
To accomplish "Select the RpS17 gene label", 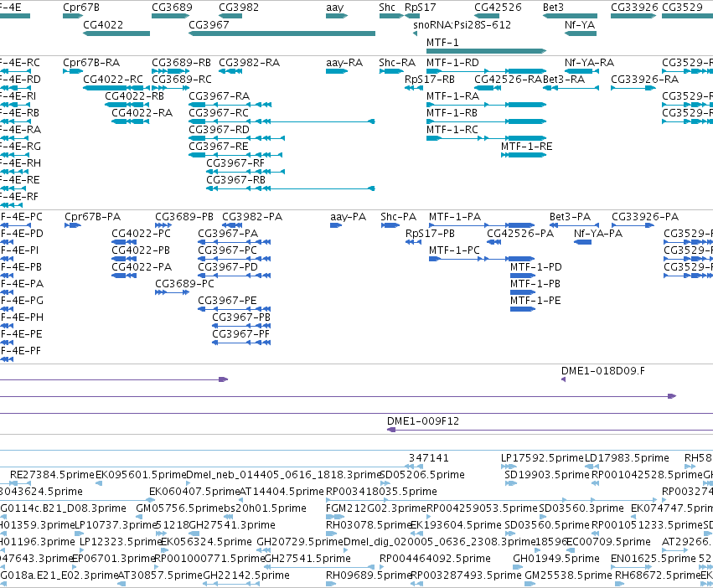I will tap(420, 8).
